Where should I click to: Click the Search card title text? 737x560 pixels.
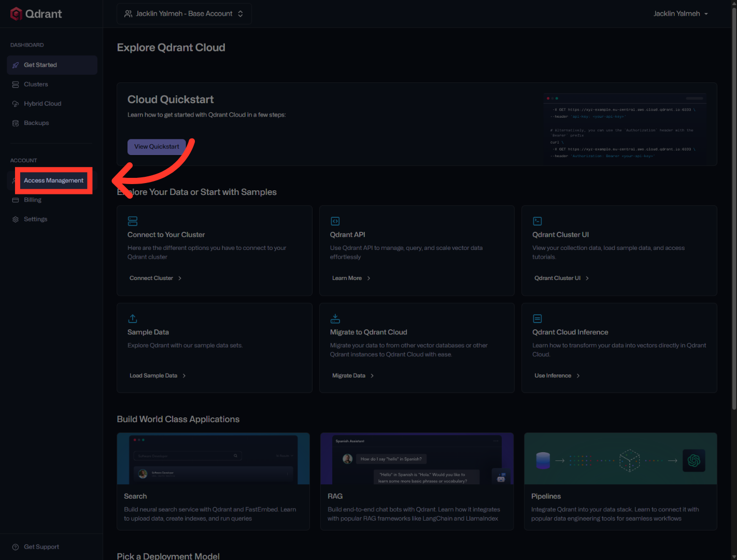coord(135,497)
